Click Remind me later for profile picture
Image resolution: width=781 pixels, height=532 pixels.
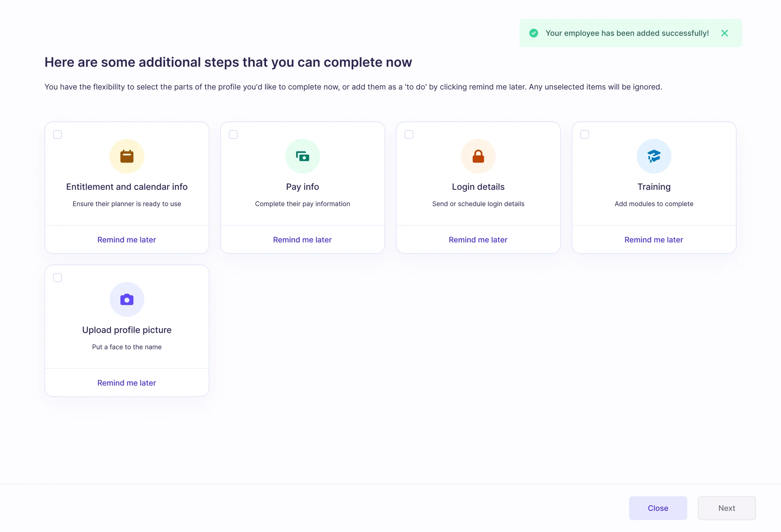coord(127,383)
